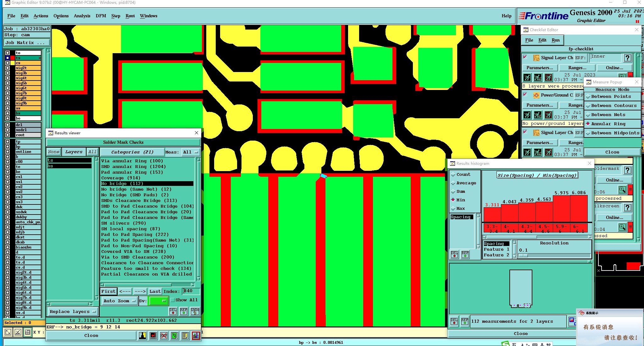The image size is (644, 346).
Task: Click the Sv green color selector
Action: pos(158,301)
